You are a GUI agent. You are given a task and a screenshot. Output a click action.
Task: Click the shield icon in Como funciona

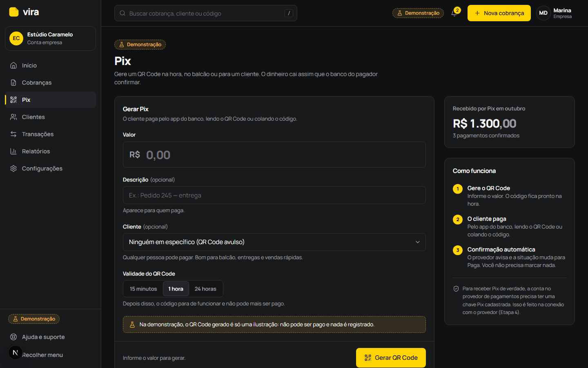coord(456,289)
